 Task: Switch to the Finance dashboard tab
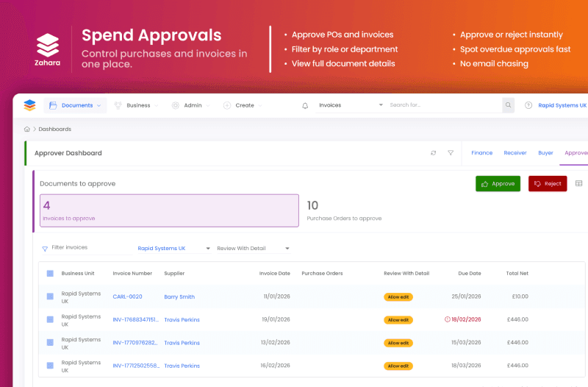(x=482, y=153)
